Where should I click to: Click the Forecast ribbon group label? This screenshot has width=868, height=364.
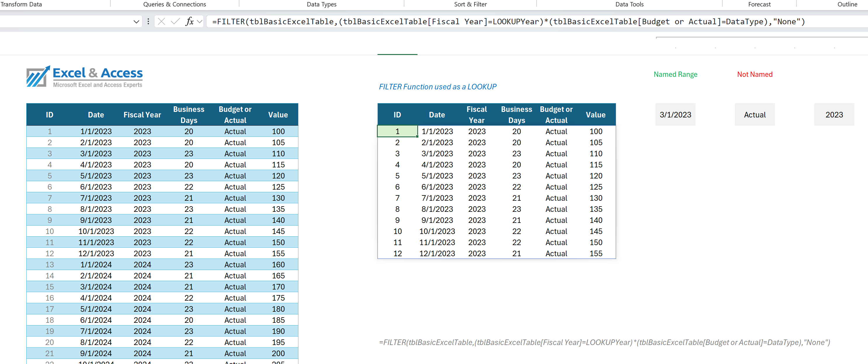click(759, 4)
